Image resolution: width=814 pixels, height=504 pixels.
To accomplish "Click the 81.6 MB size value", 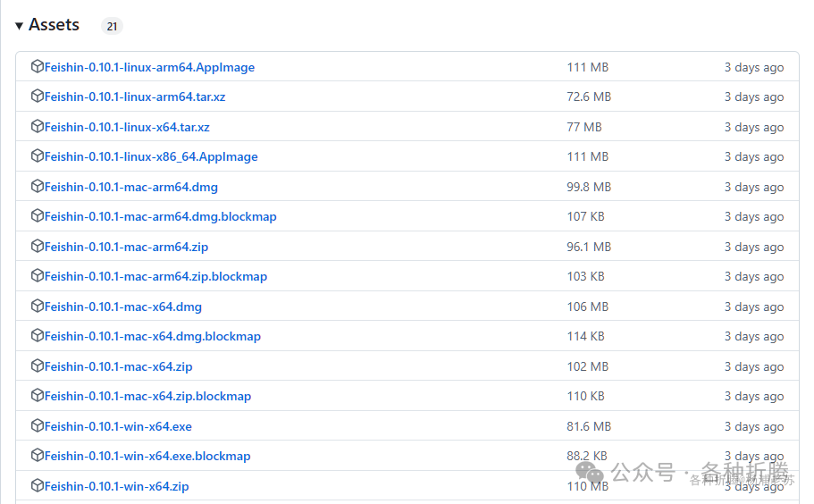I will (x=589, y=426).
